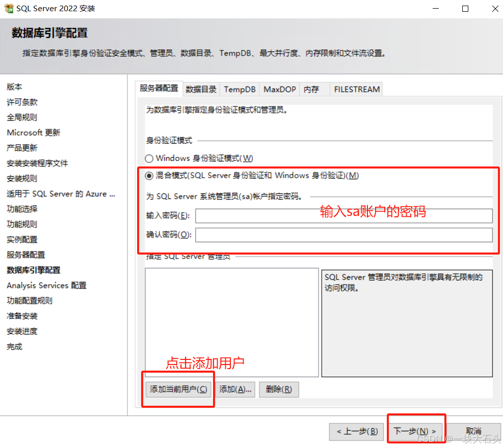Click 添加当前用户 button
Image resolution: width=503 pixels, height=448 pixels.
(x=178, y=389)
